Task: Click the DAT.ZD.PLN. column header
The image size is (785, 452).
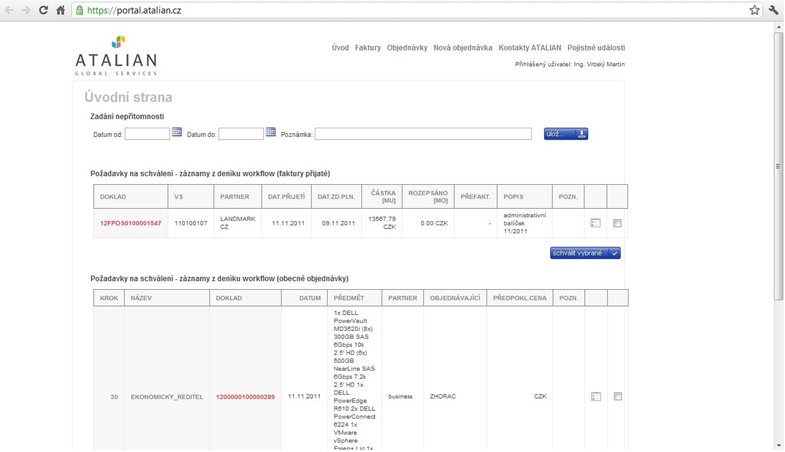Action: point(336,197)
